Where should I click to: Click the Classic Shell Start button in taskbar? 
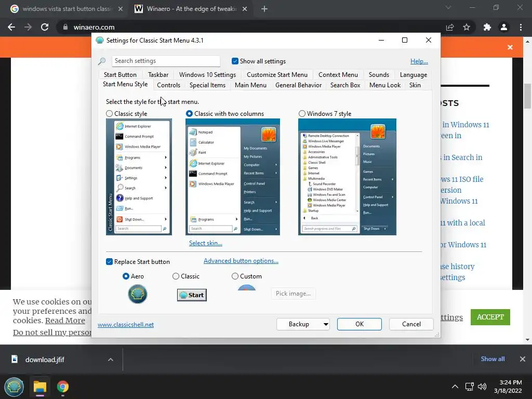(14, 387)
